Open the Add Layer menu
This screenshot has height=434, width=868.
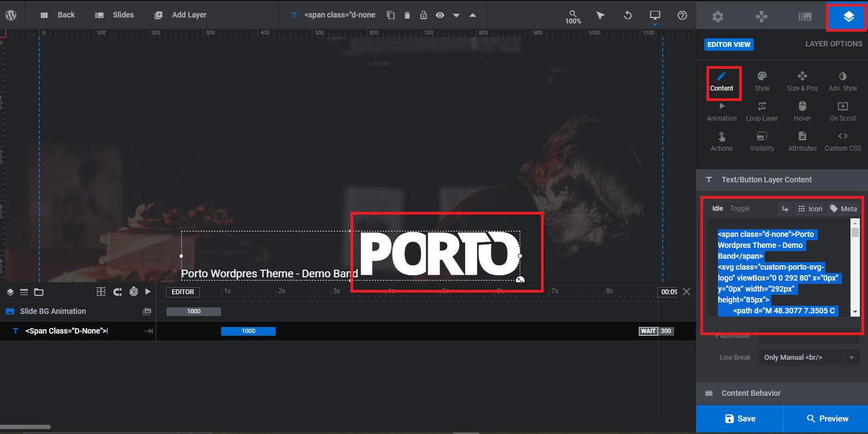[181, 15]
